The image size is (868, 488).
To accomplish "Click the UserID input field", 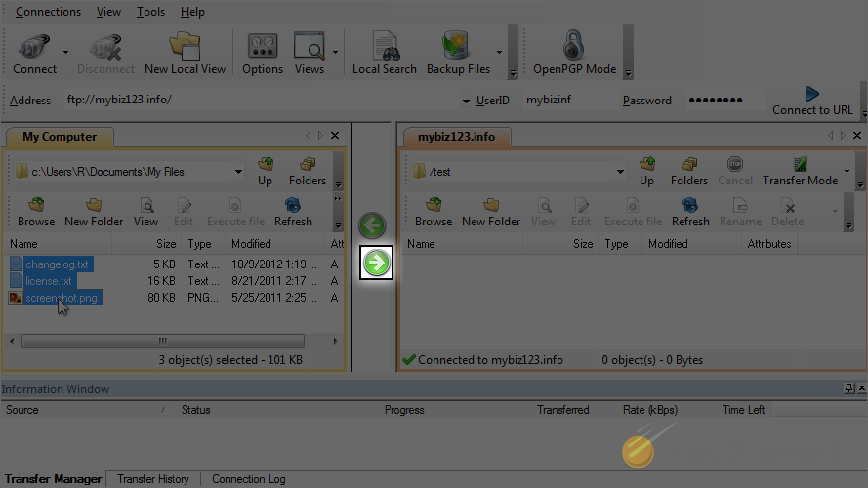I will (566, 100).
